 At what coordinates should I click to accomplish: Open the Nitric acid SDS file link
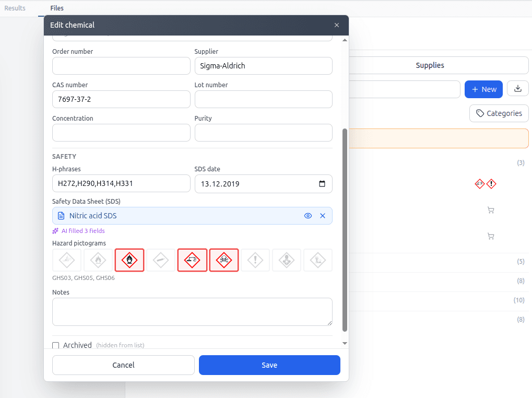click(x=93, y=216)
